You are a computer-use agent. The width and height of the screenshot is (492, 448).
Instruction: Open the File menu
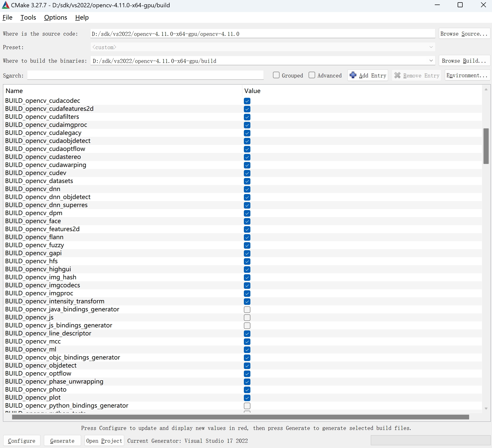[x=7, y=17]
